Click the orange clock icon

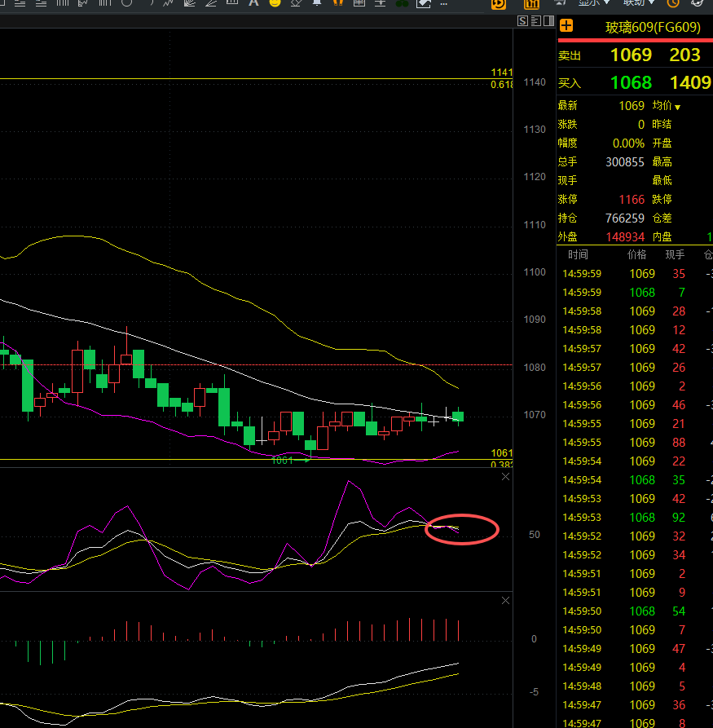[673, 3]
